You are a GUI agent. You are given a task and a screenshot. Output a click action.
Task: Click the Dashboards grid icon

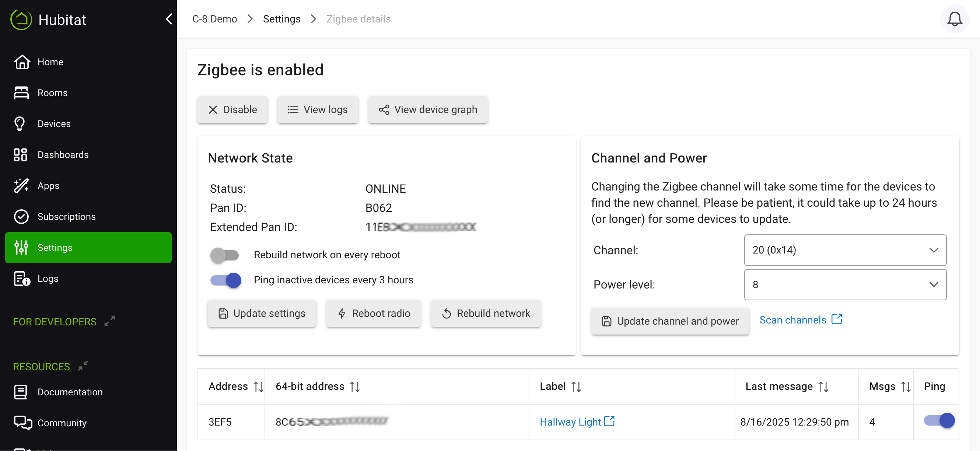21,154
